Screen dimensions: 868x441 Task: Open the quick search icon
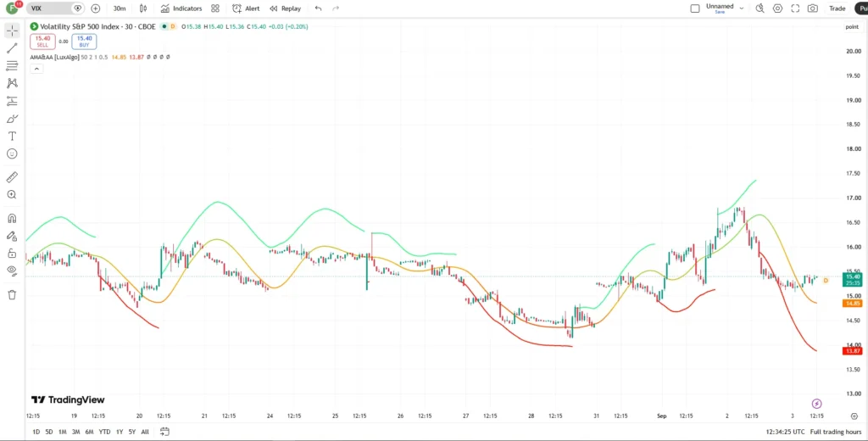pyautogui.click(x=760, y=8)
